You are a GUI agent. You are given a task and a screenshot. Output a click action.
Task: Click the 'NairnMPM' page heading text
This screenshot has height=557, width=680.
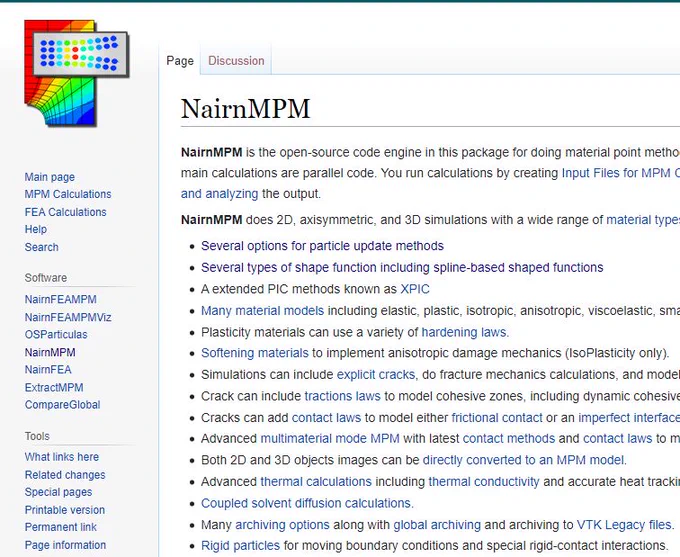pyautogui.click(x=245, y=108)
